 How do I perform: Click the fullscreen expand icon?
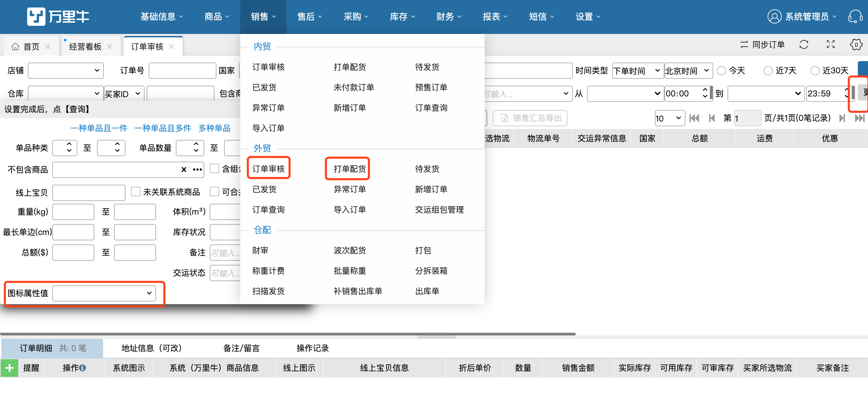pyautogui.click(x=830, y=44)
